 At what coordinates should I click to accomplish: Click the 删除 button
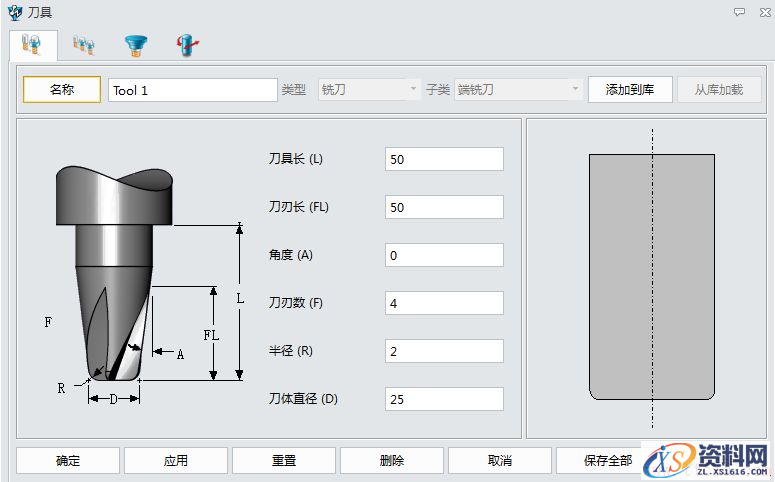[x=392, y=461]
